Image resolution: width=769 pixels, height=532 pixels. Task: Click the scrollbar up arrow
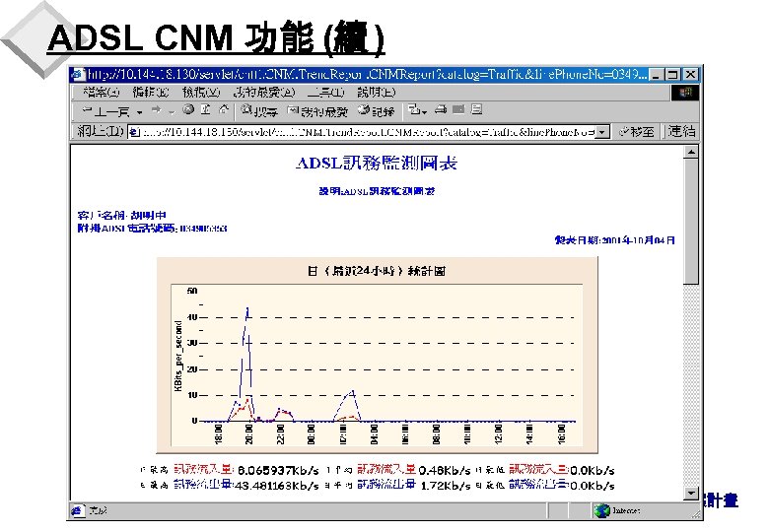coord(690,152)
